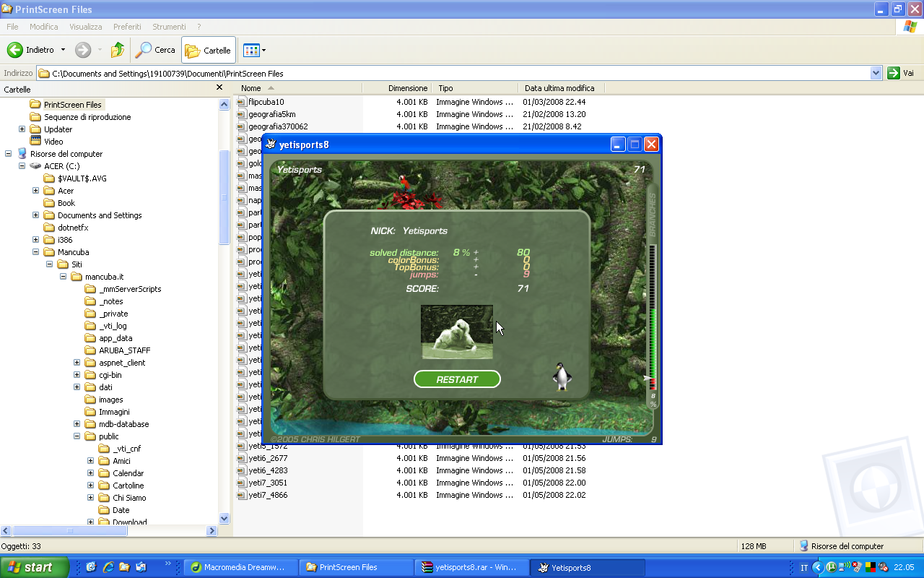Switch to Macromedia Dreamweaver taskbar button
This screenshot has width=924, height=578.
pyautogui.click(x=240, y=567)
